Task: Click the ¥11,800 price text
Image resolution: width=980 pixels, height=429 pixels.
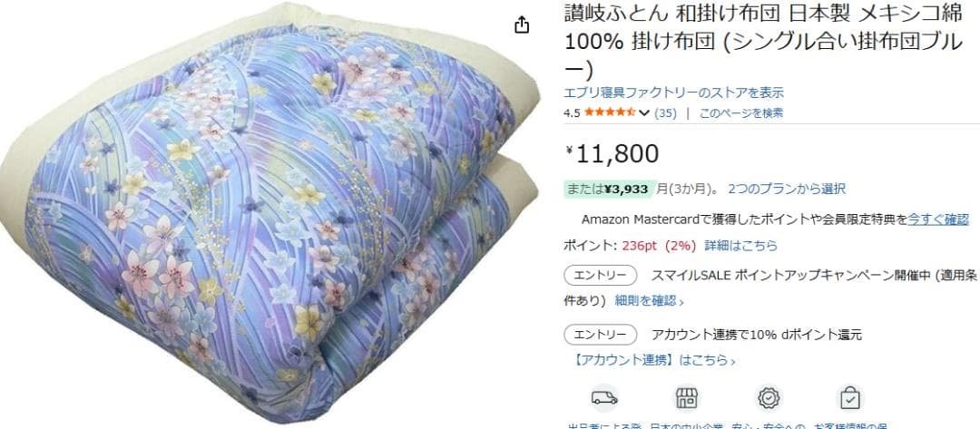Action: 612,153
